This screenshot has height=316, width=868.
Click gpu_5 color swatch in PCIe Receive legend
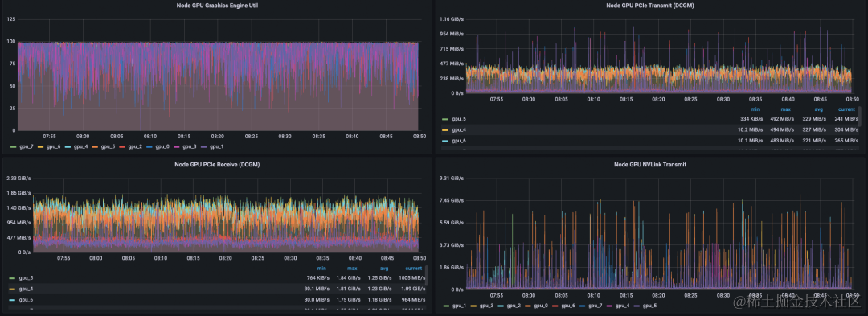coord(12,278)
